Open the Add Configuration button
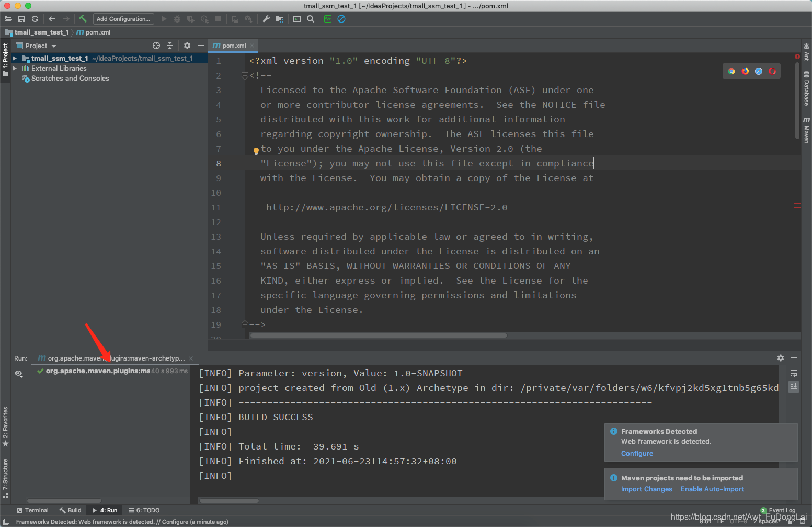Image resolution: width=812 pixels, height=527 pixels. (123, 19)
